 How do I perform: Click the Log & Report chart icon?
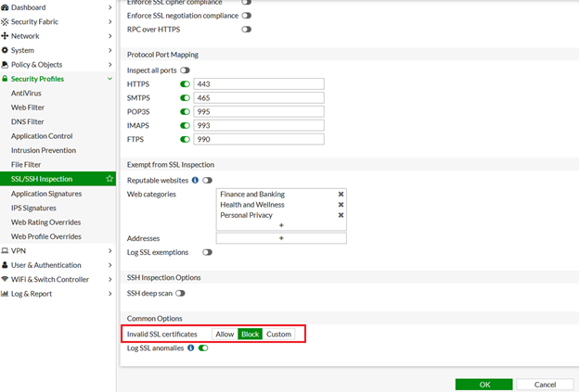tap(5, 294)
